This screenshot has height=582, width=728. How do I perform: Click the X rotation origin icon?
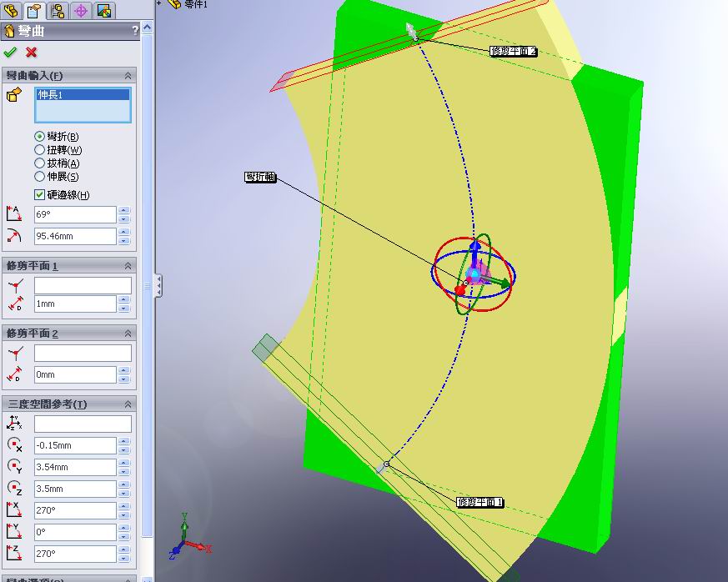(x=14, y=444)
